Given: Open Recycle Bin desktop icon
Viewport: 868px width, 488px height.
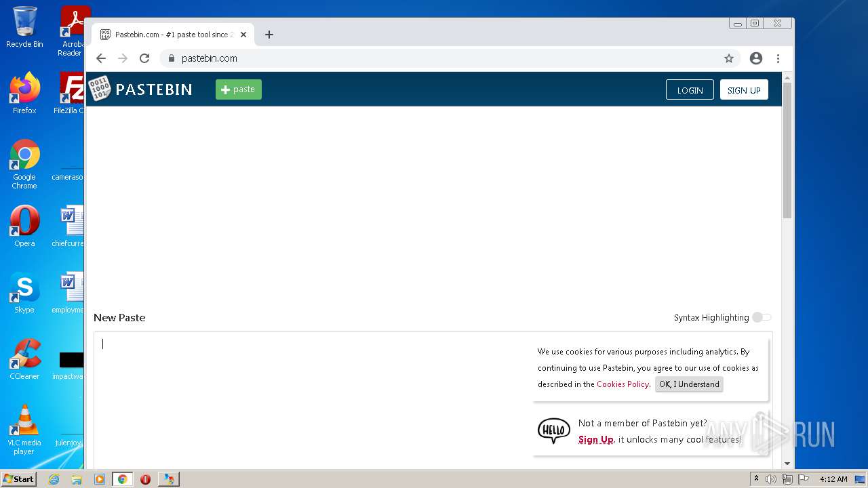Looking at the screenshot, I should pyautogui.click(x=24, y=27).
